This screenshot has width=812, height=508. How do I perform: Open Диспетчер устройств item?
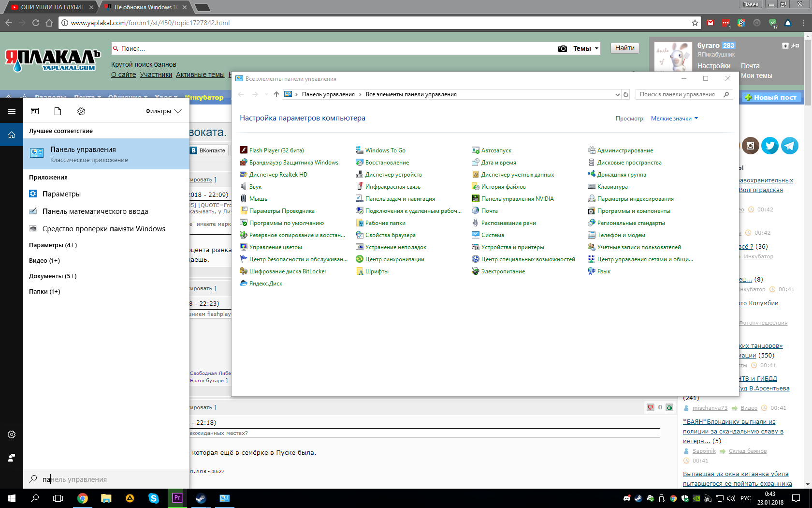389,175
